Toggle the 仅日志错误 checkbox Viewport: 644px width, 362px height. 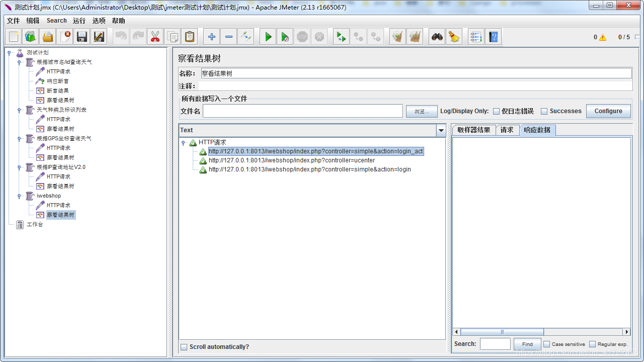tap(496, 111)
